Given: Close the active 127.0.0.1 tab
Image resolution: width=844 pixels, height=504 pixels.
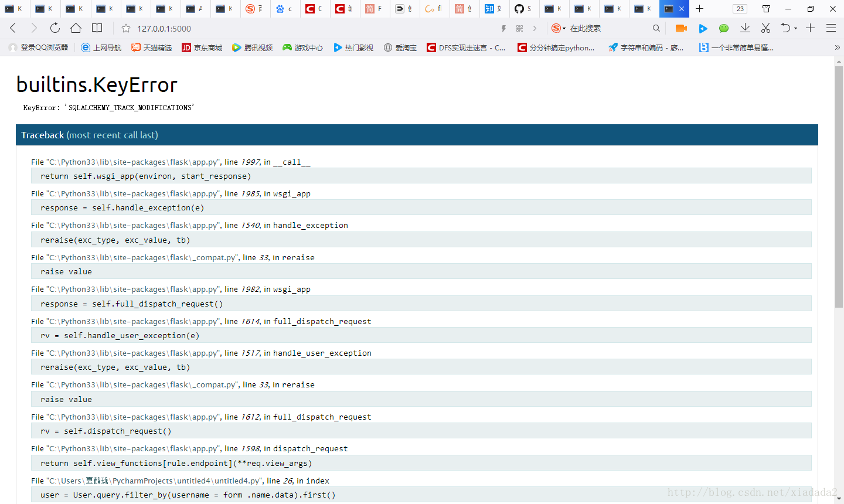Looking at the screenshot, I should tap(682, 9).
